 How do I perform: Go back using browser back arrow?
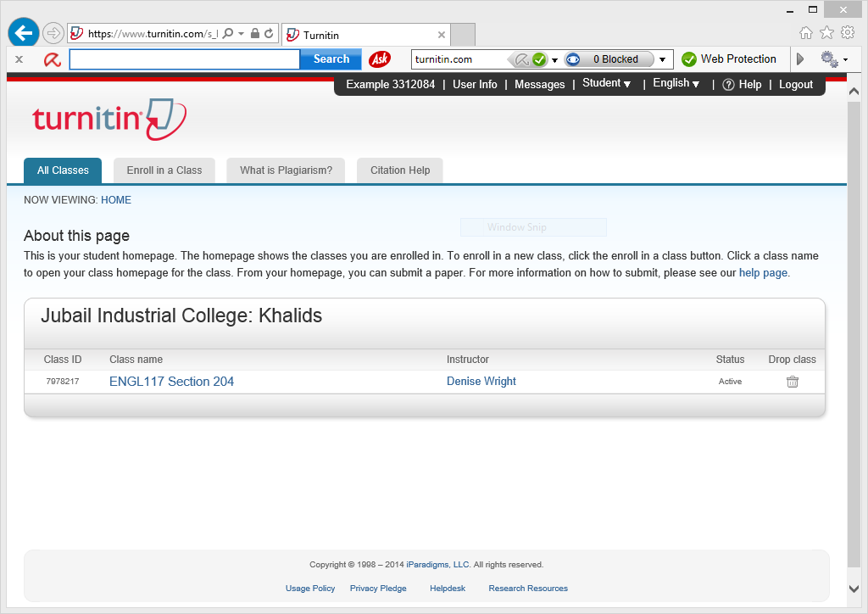24,33
